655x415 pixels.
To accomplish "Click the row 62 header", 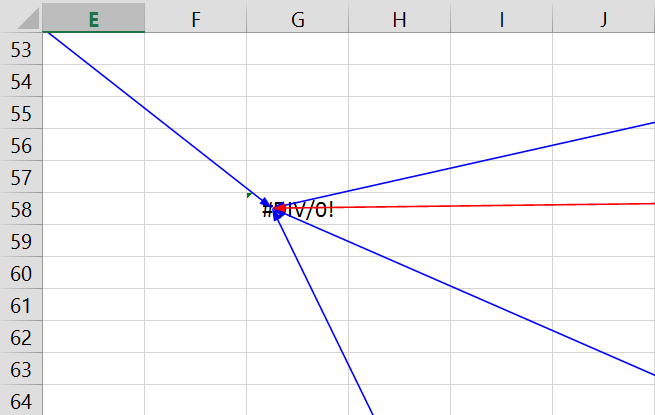I will click(21, 337).
